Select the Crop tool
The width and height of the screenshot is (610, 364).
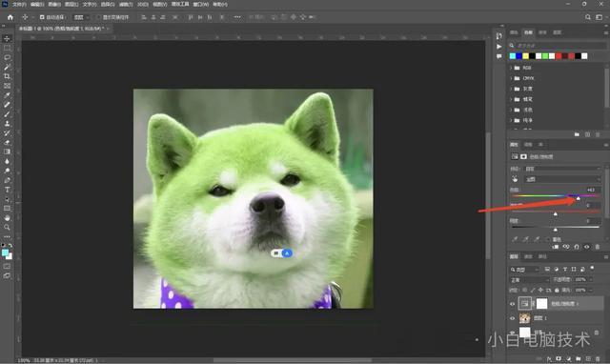(x=7, y=76)
